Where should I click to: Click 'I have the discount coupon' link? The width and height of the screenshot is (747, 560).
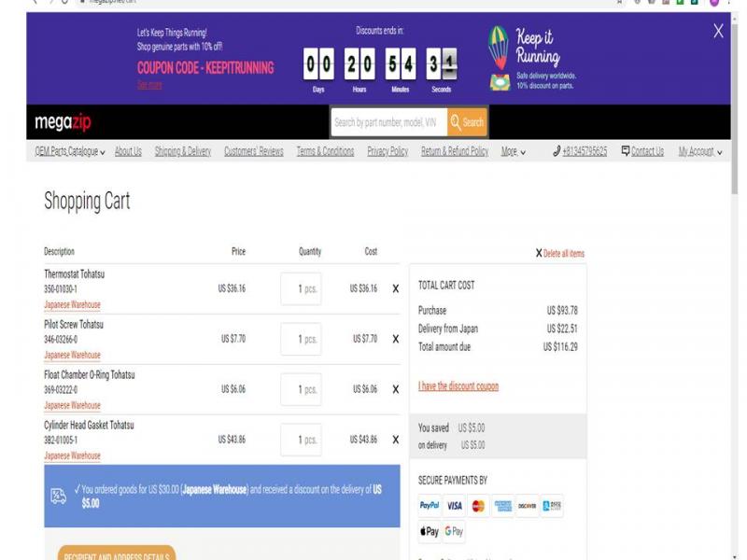[x=458, y=386]
